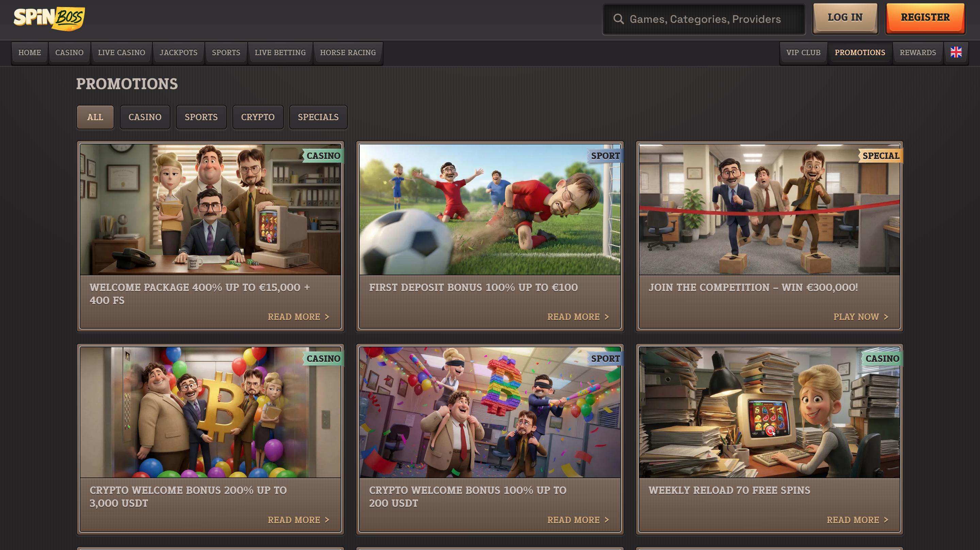Open the Crypto 200% bitcoin elevator image
Screen dimensions: 980x550
[x=210, y=412]
